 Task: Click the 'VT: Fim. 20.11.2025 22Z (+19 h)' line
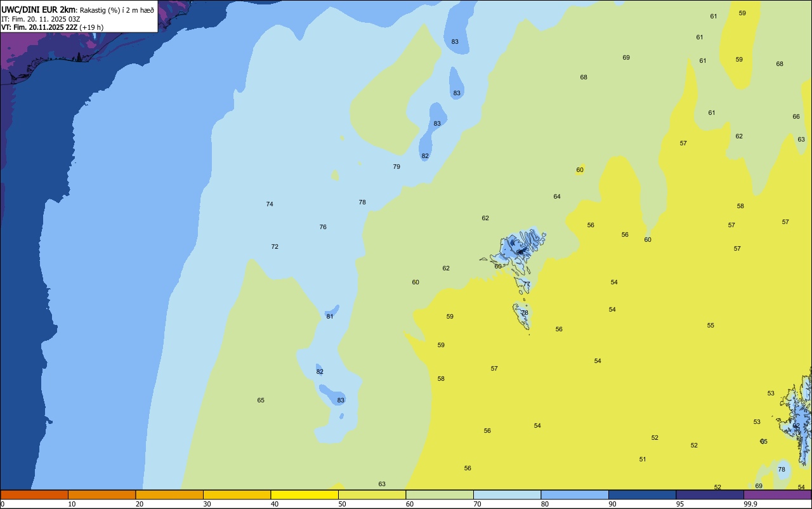pyautogui.click(x=52, y=27)
